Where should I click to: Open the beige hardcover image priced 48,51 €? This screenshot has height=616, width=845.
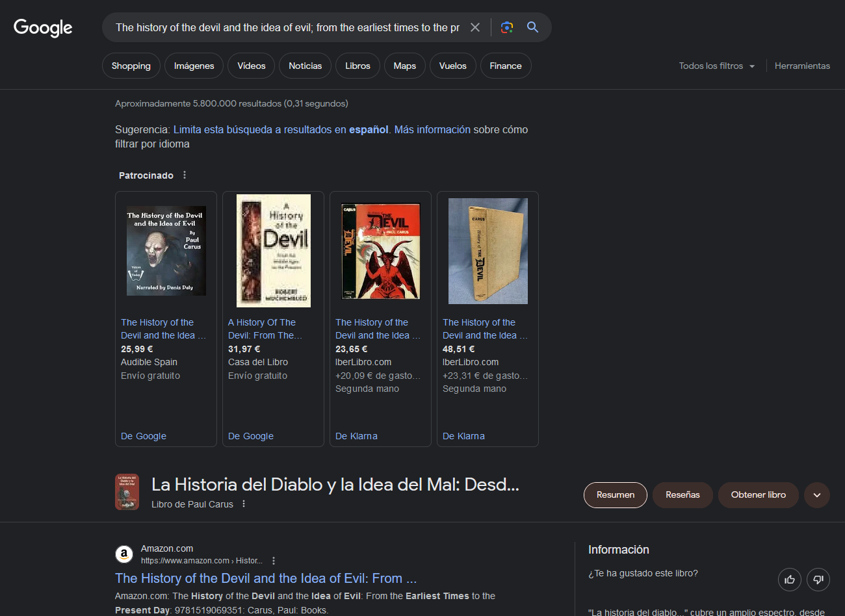click(488, 251)
